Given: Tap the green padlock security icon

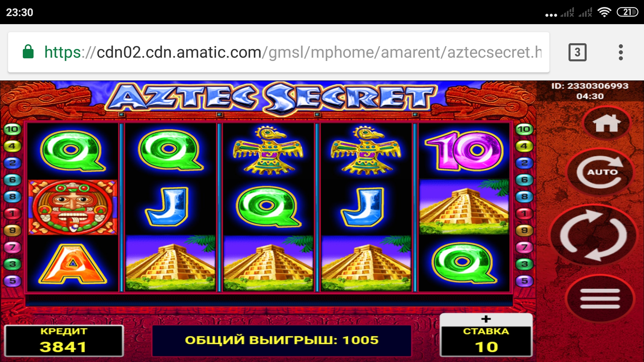Looking at the screenshot, I should [28, 52].
